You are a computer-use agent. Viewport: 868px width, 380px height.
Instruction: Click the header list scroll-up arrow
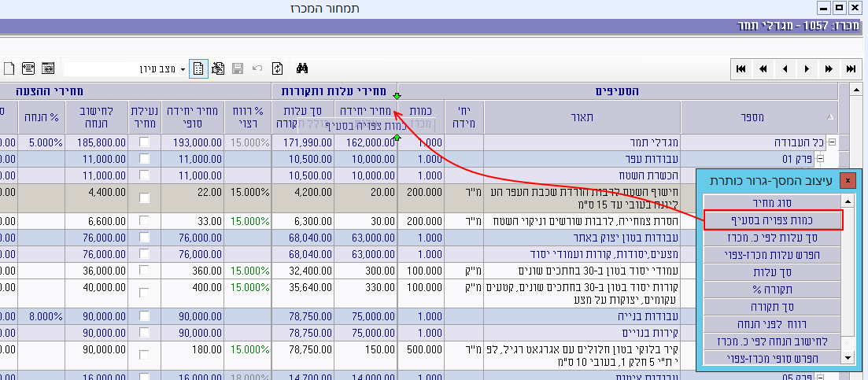848,201
